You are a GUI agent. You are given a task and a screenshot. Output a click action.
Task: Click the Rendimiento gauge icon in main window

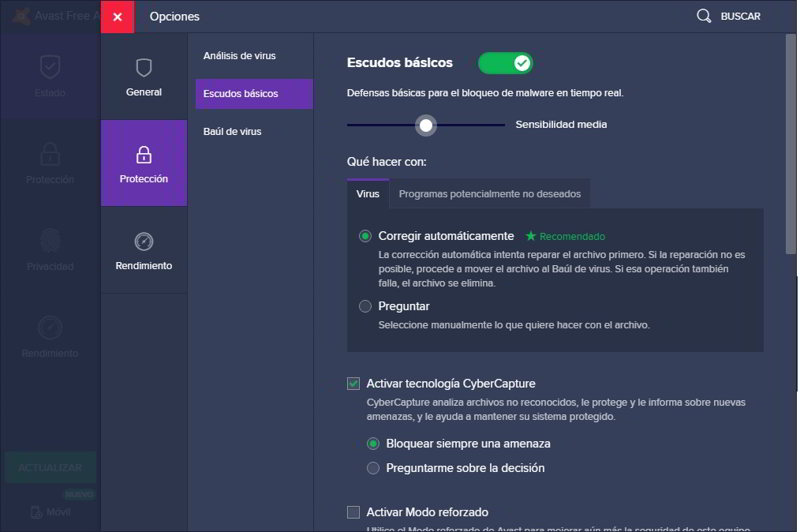tap(50, 328)
